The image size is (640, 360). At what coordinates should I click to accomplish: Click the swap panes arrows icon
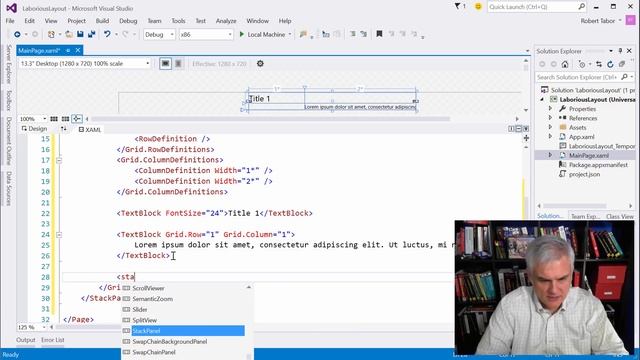pyautogui.click(x=63, y=129)
